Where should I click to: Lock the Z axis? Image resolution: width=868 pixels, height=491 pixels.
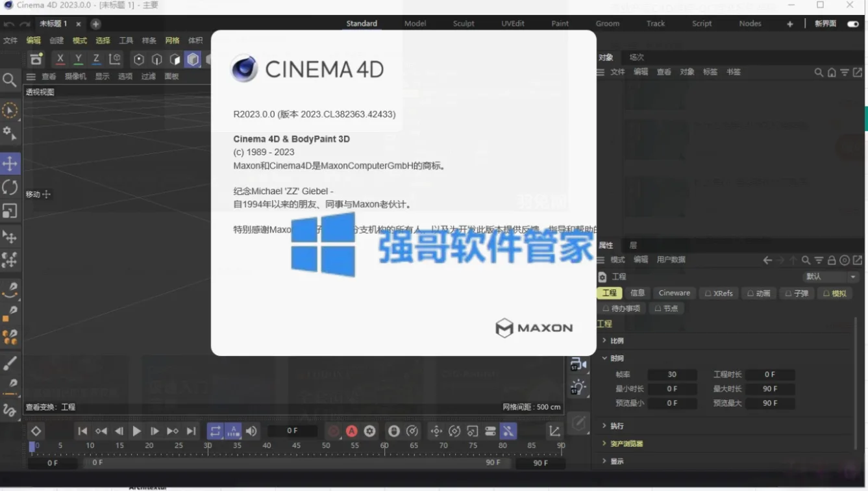pyautogui.click(x=96, y=59)
